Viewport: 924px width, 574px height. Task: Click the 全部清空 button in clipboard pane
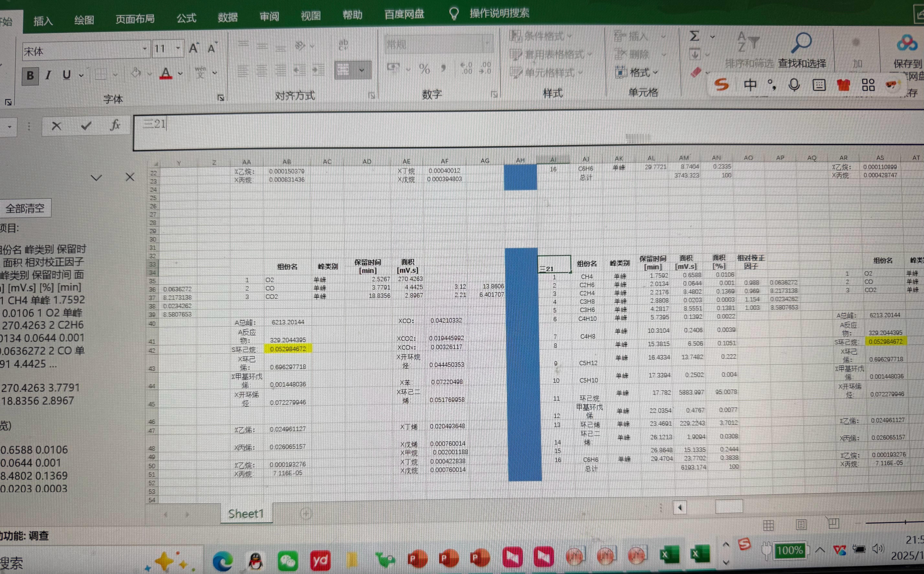pos(25,208)
